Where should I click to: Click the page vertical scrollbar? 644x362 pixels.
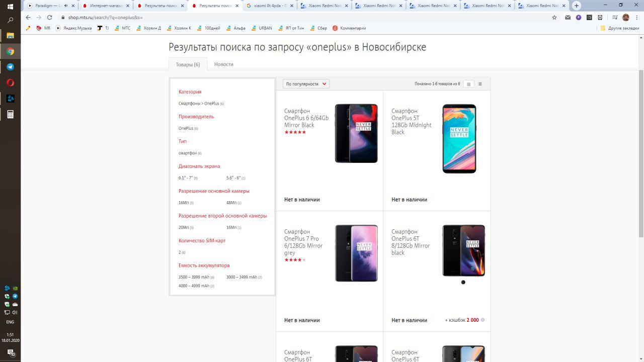[x=640, y=153]
